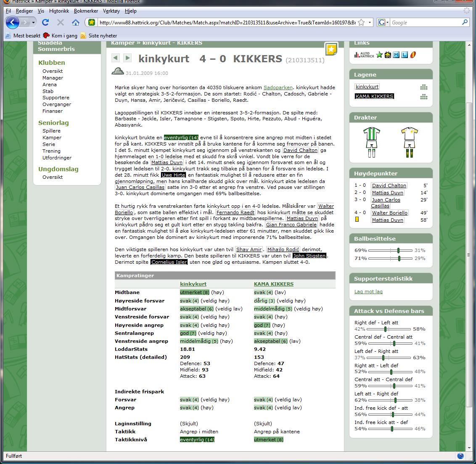This screenshot has width=476, height=464.
Task: Click the Left att - Right def bar
Action: (390, 400)
